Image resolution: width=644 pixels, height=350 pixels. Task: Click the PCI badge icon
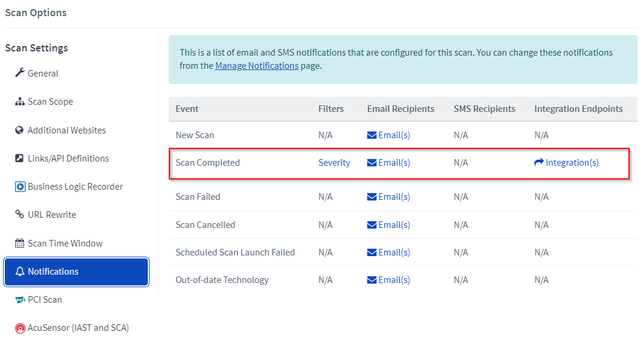[x=20, y=300]
